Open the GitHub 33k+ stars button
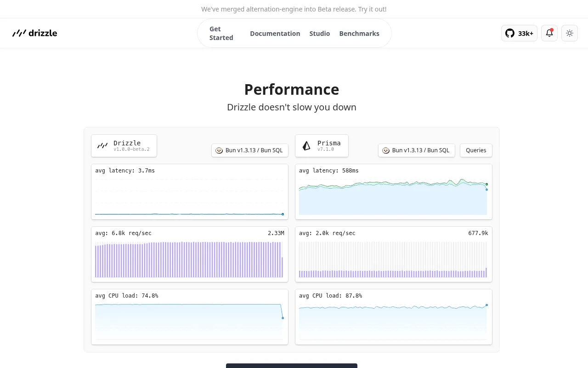Image resolution: width=588 pixels, height=368 pixels. pyautogui.click(x=519, y=33)
